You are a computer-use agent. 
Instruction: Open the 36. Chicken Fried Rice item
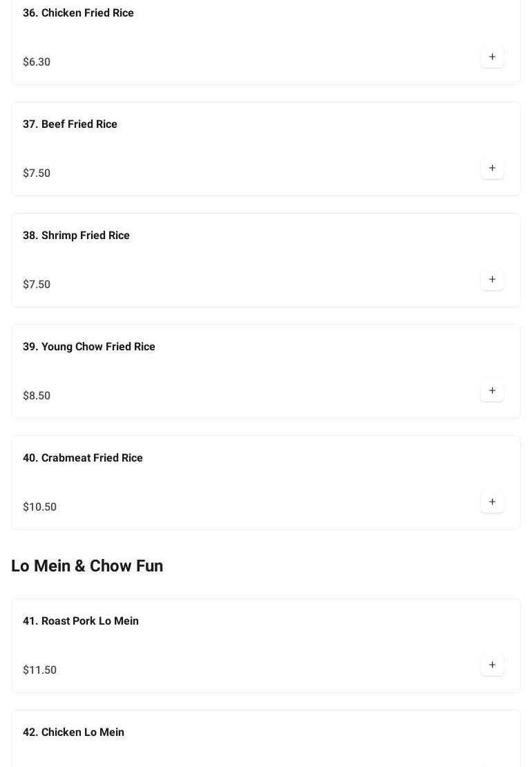click(x=78, y=13)
